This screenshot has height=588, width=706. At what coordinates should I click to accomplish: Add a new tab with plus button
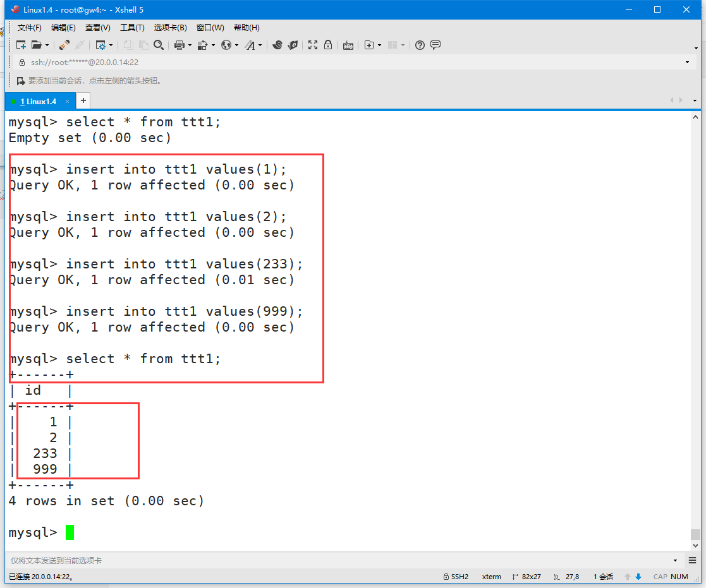83,101
